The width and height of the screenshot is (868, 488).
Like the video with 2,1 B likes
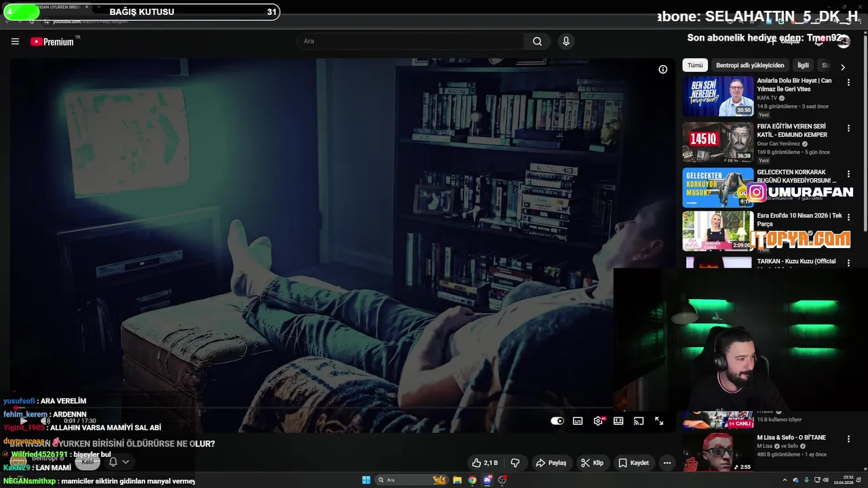[x=486, y=463]
